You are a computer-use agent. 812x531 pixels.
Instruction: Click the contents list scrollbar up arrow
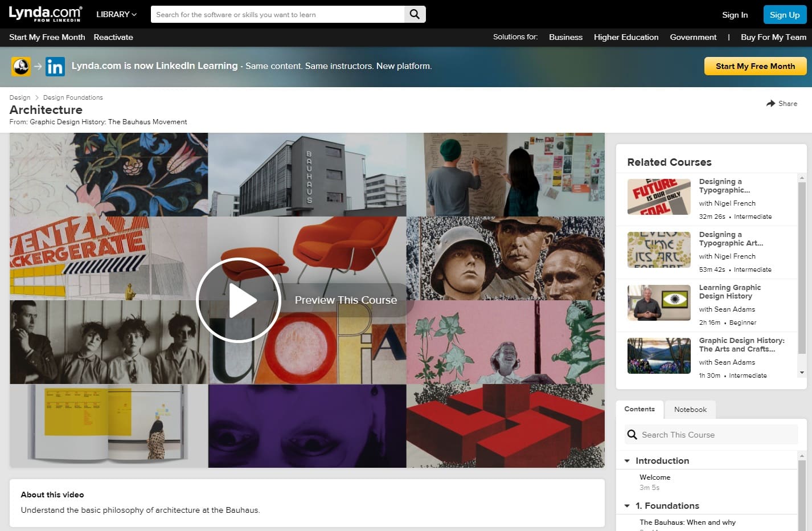[x=802, y=455]
